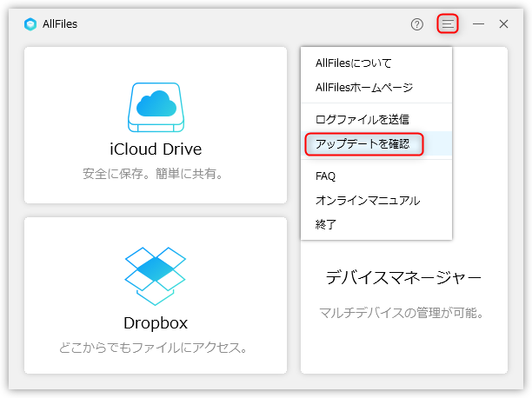Click the 安全に保存。簡単に共有。 caption
Screen dimensions: 532x398
click(153, 174)
